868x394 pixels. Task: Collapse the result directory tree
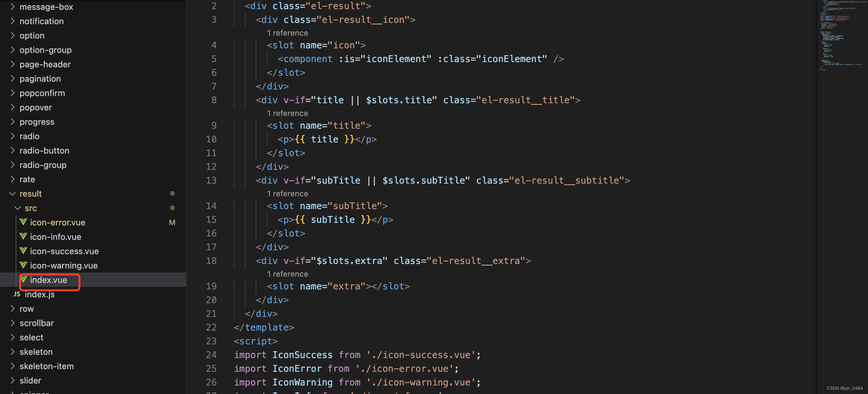pos(12,193)
